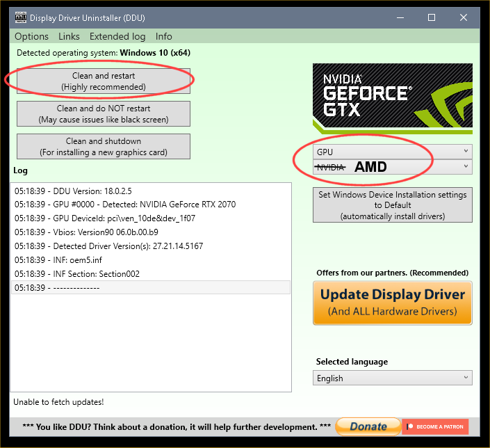Click the Become a Patron button
The image size is (490, 448).
tap(435, 426)
